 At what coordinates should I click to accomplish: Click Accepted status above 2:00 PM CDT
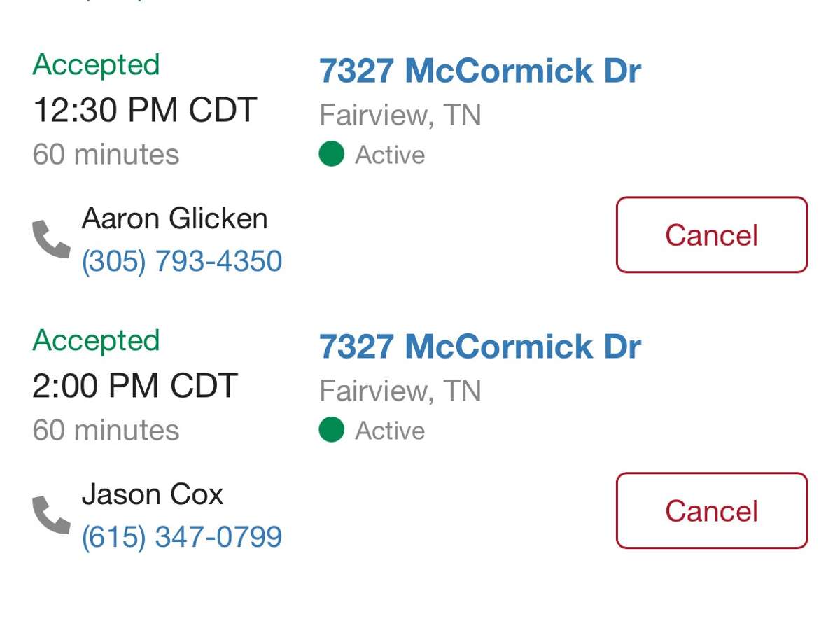(97, 341)
